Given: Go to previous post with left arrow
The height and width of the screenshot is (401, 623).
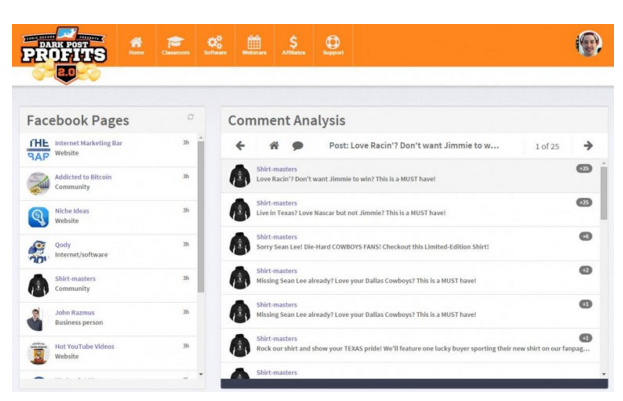Looking at the screenshot, I should (240, 146).
